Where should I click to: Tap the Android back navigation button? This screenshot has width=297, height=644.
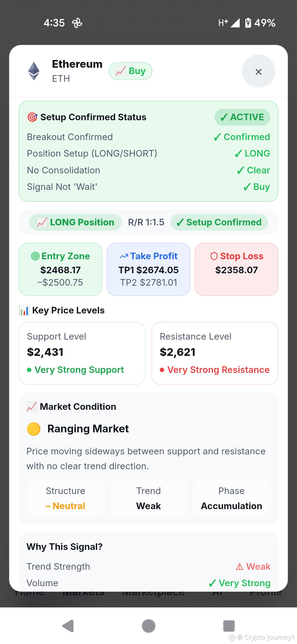pyautogui.click(x=68, y=626)
